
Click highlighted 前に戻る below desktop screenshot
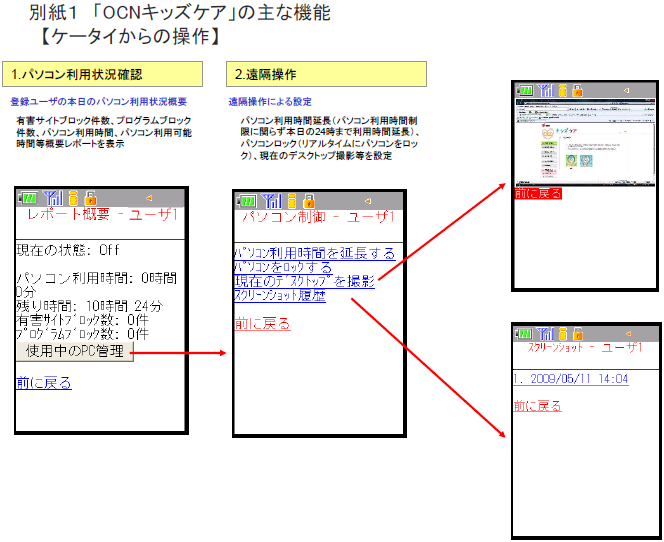[538, 194]
